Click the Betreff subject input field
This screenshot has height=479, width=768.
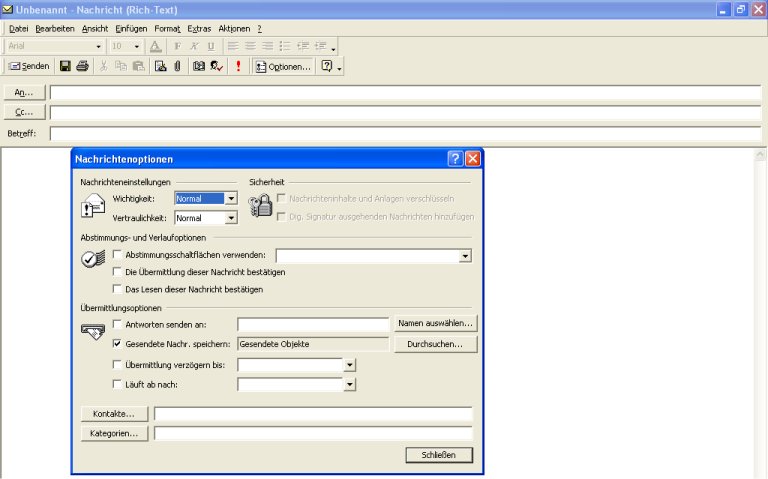click(x=406, y=133)
